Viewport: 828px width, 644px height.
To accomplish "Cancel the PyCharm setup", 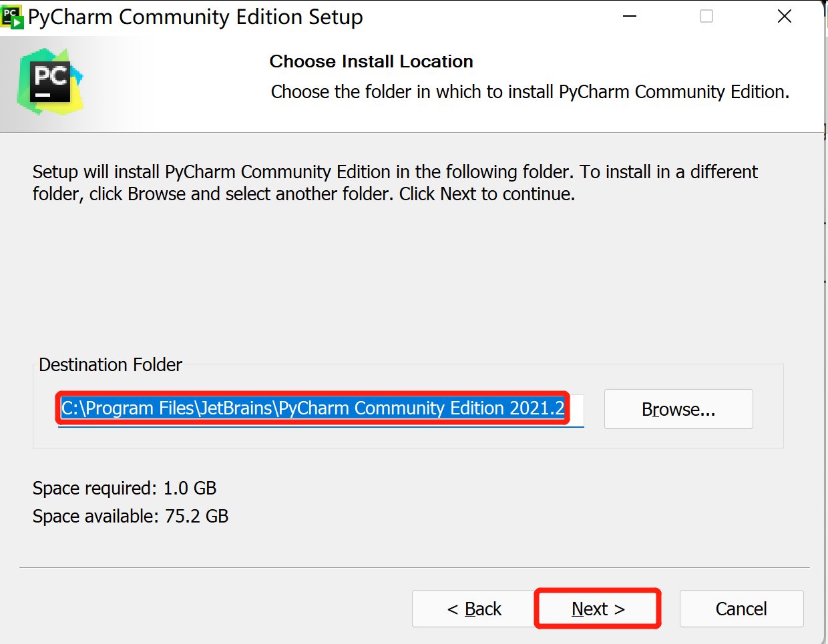I will coord(741,609).
